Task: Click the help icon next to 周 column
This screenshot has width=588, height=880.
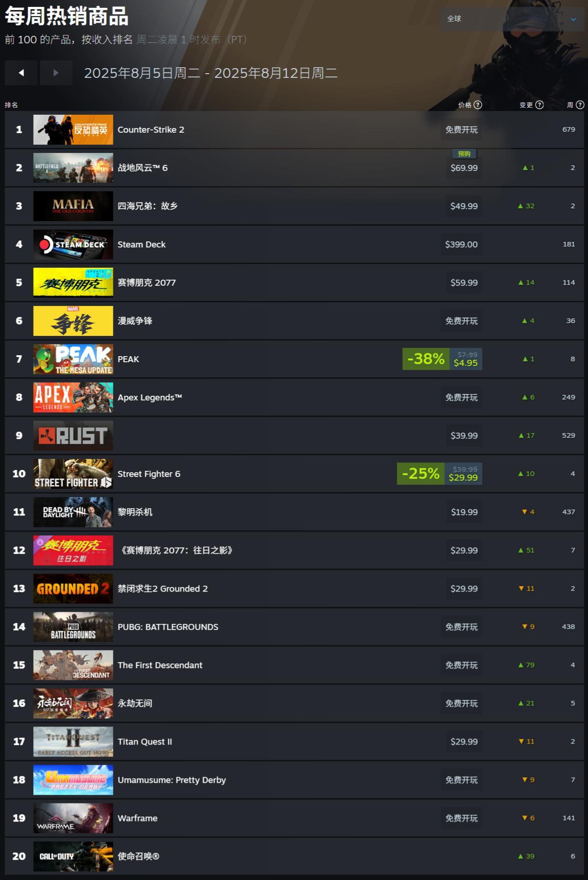Action: click(x=580, y=105)
